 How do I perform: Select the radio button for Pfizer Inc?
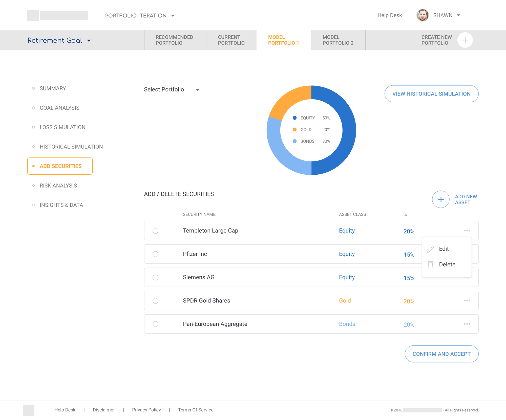click(x=155, y=254)
